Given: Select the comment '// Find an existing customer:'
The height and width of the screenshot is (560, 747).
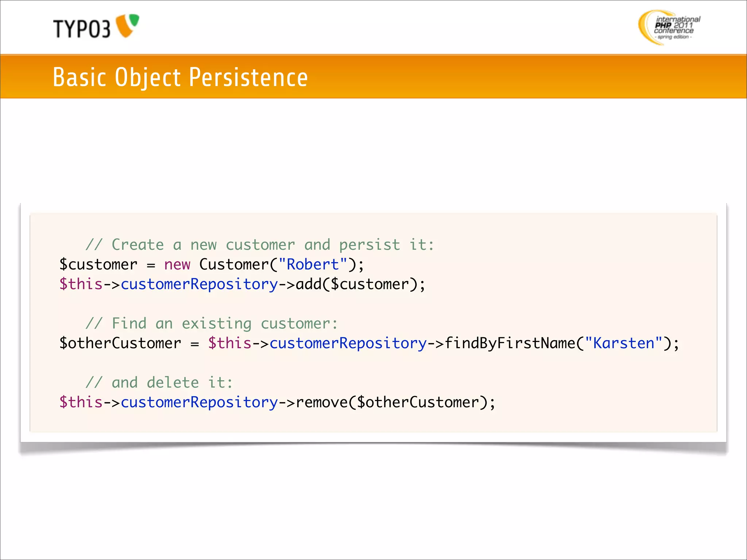Looking at the screenshot, I should pyautogui.click(x=212, y=323).
